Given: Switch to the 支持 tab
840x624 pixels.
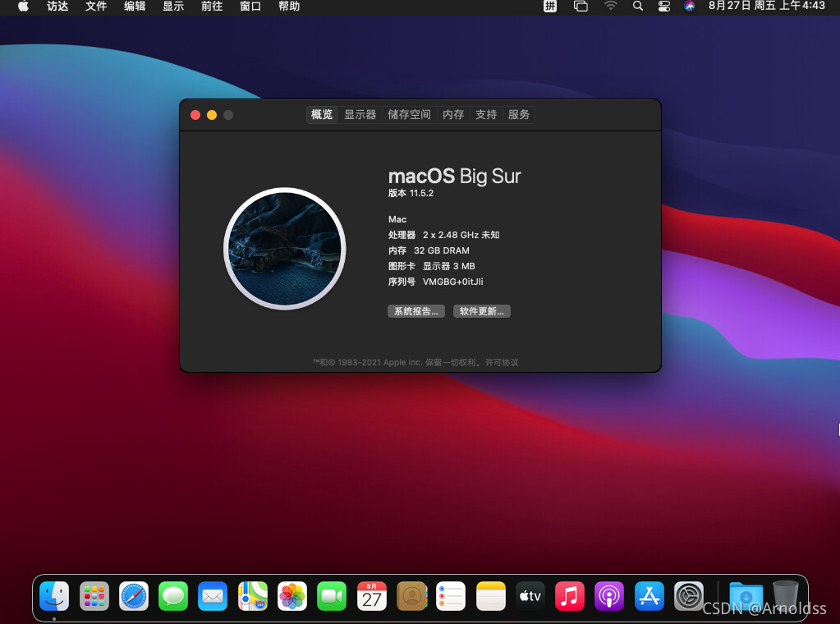Looking at the screenshot, I should pos(486,115).
